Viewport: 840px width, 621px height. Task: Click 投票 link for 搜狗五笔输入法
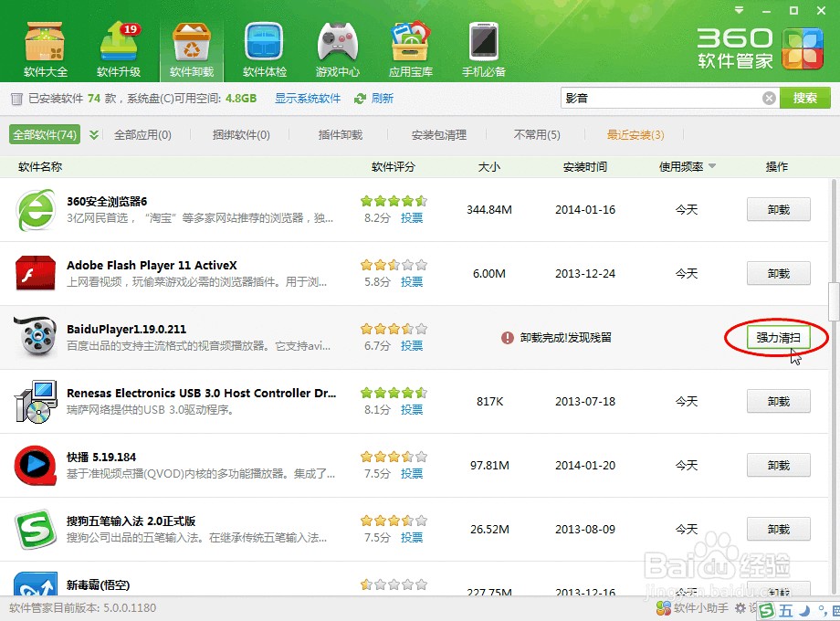[412, 537]
